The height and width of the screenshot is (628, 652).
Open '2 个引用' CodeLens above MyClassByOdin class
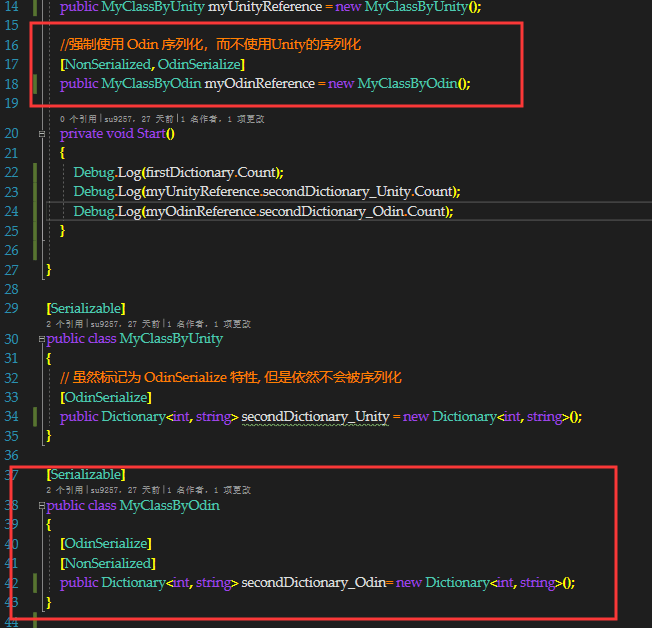pyautogui.click(x=66, y=490)
